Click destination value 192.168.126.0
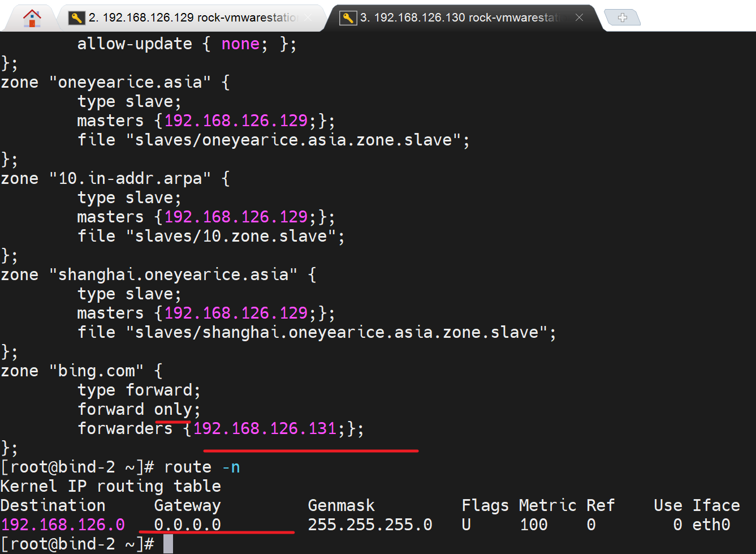The image size is (756, 554). pos(63,525)
